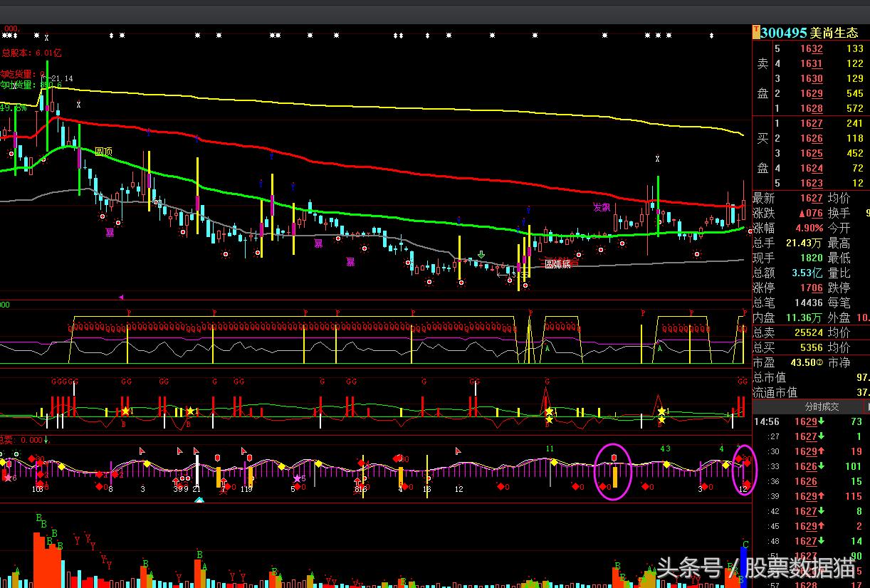Screen dimensions: 870x588
Task: Click the cyan triangle marker above the volume panel
Action: pos(199,500)
